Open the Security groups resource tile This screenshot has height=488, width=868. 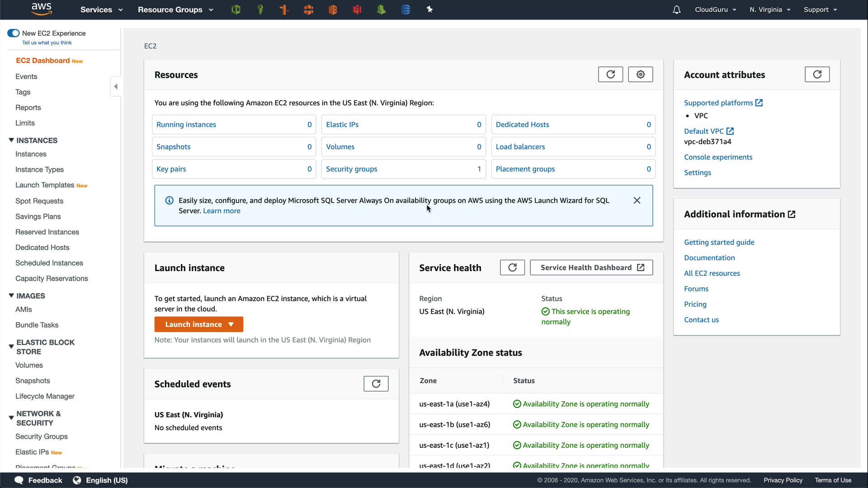351,169
